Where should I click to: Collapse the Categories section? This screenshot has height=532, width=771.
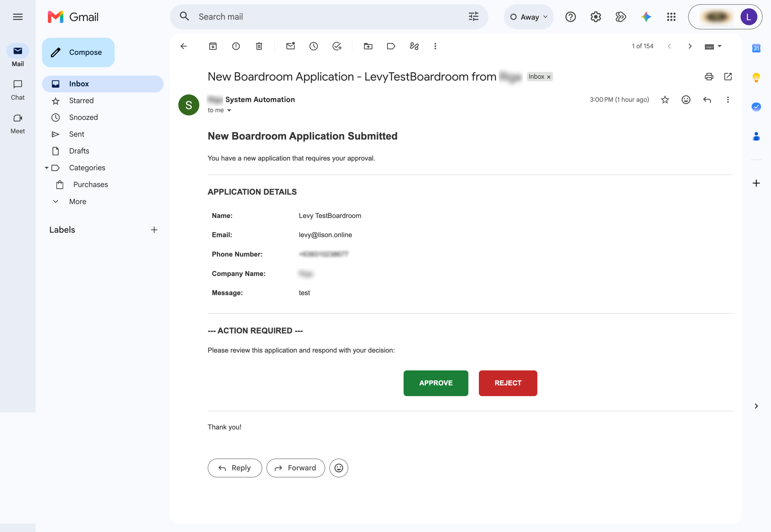tap(47, 168)
